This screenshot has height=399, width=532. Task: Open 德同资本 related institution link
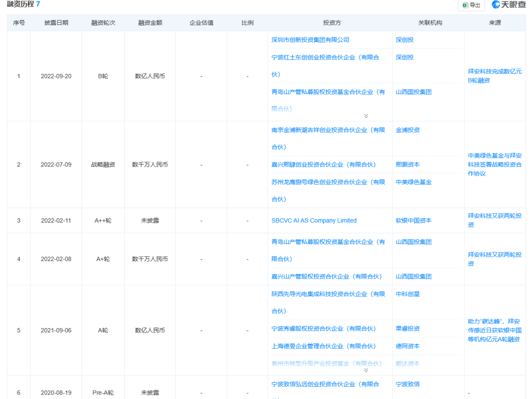(x=407, y=346)
